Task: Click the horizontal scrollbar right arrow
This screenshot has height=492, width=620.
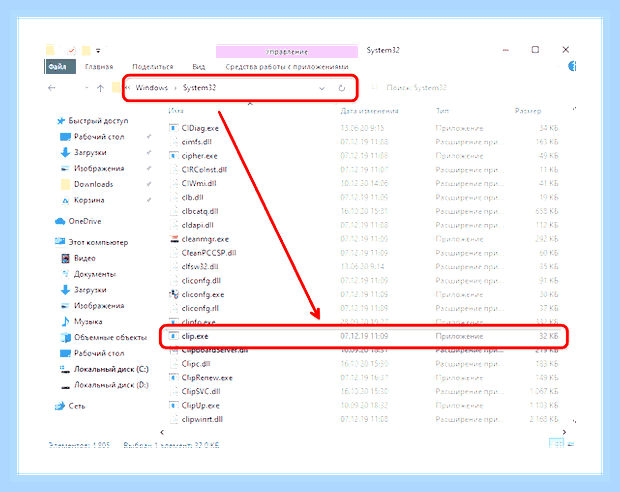Action: tap(564, 432)
